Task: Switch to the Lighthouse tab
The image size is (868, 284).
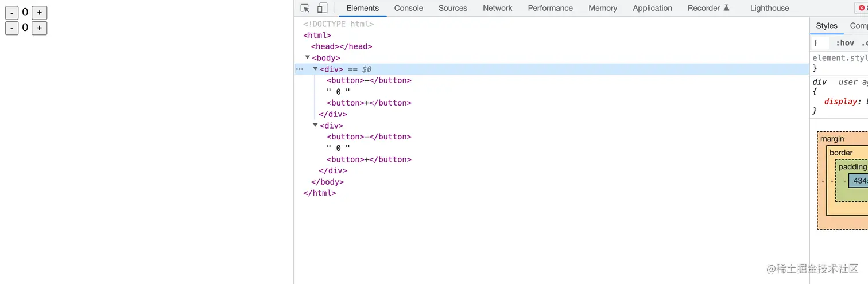Action: (769, 8)
